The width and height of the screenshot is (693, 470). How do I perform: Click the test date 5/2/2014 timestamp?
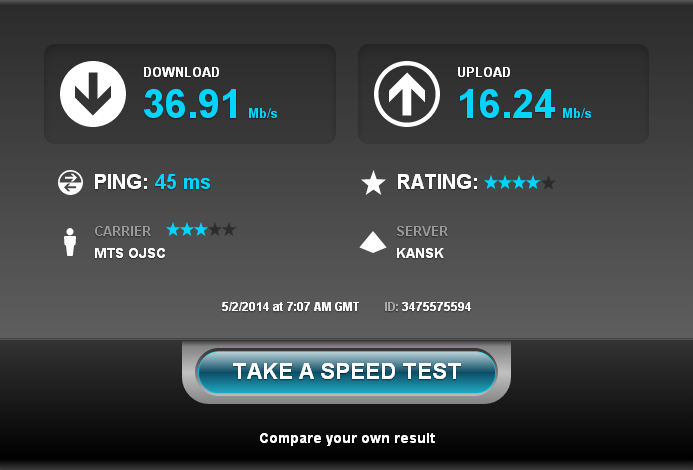(290, 307)
